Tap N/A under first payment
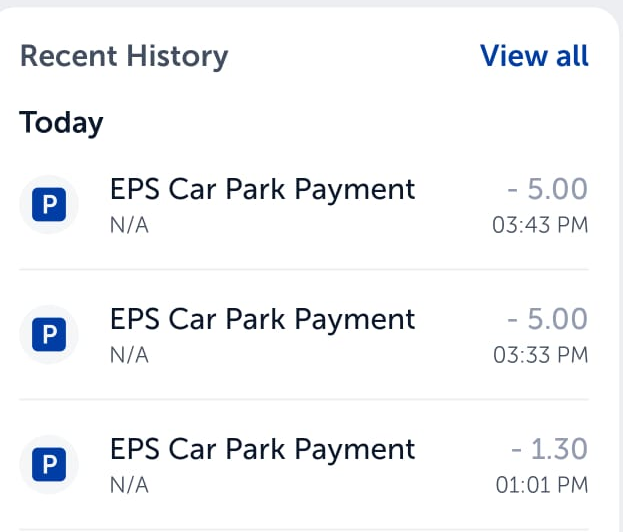The width and height of the screenshot is (623, 532). coord(129,225)
